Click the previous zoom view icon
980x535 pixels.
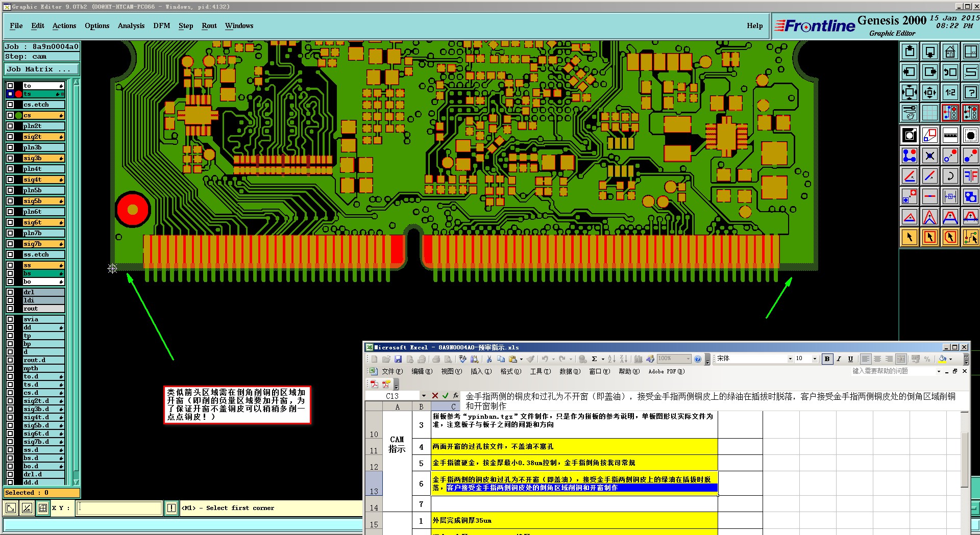coord(950,72)
